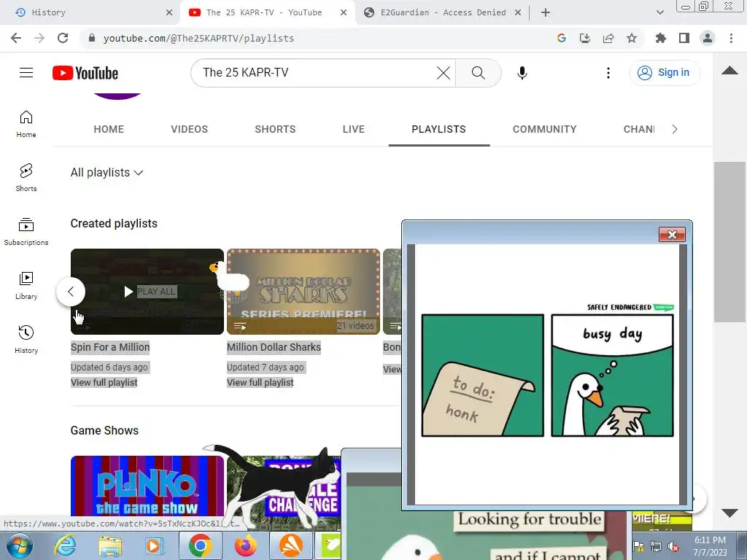View full playlist for Spin For a Million

click(104, 382)
